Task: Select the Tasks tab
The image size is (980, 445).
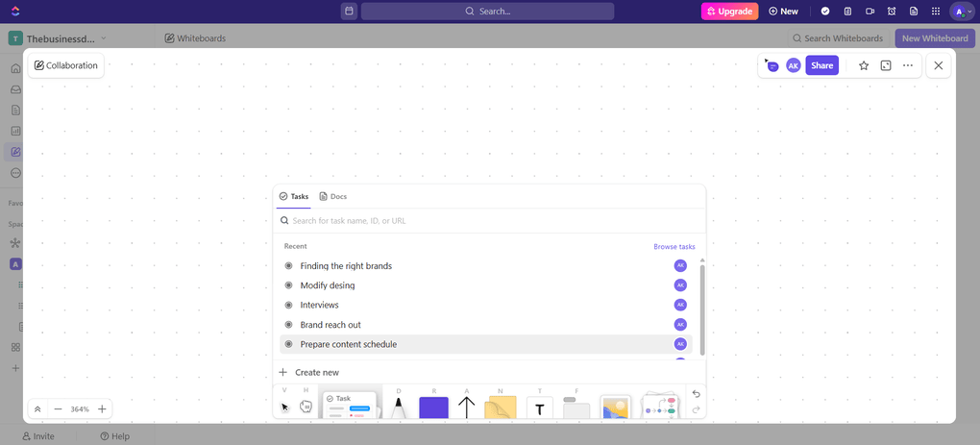Action: point(294,196)
